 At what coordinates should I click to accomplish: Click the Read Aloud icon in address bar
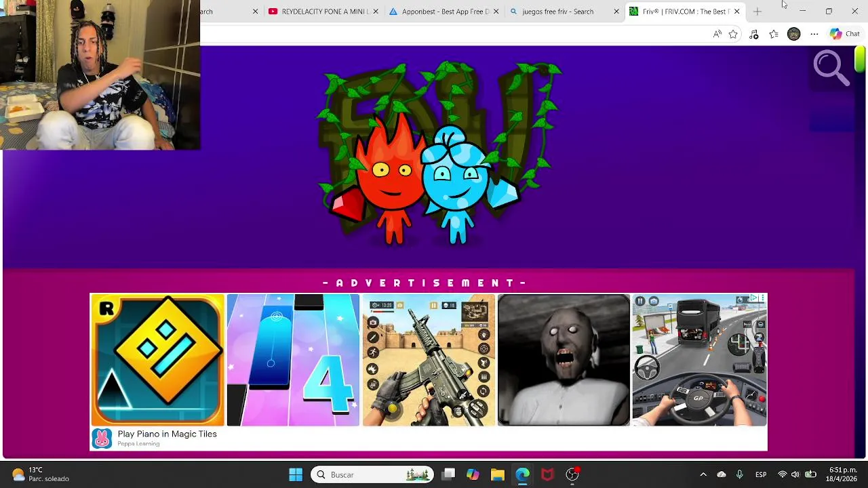tap(717, 34)
